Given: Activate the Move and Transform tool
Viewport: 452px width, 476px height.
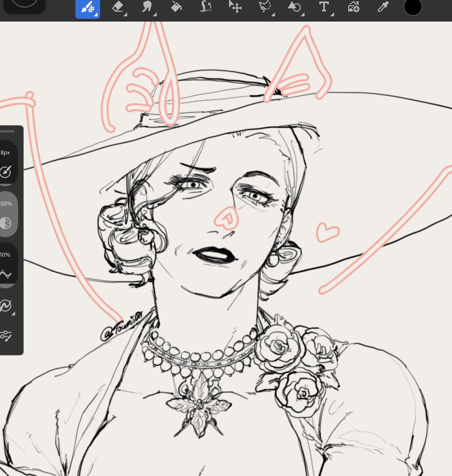Looking at the screenshot, I should [x=235, y=7].
